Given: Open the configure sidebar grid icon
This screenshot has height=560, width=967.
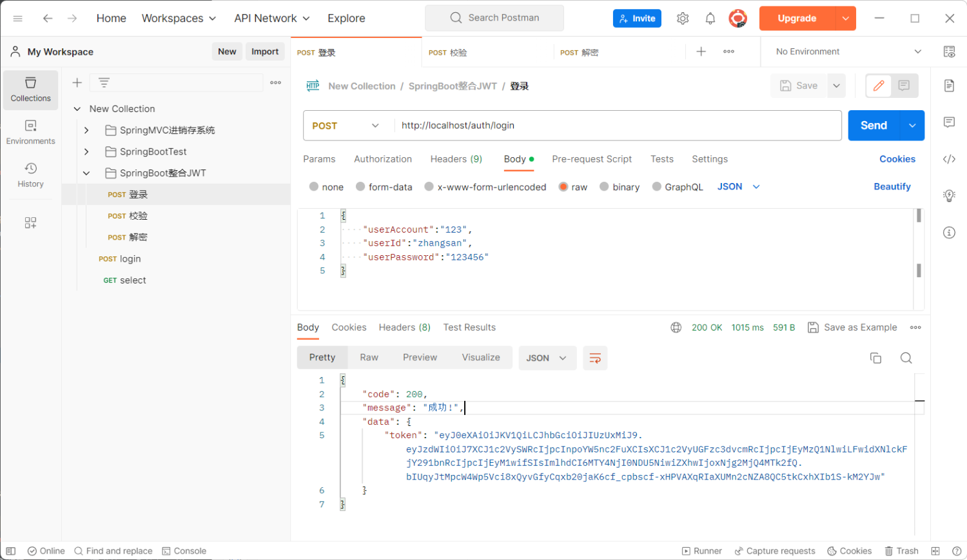Looking at the screenshot, I should [x=30, y=223].
